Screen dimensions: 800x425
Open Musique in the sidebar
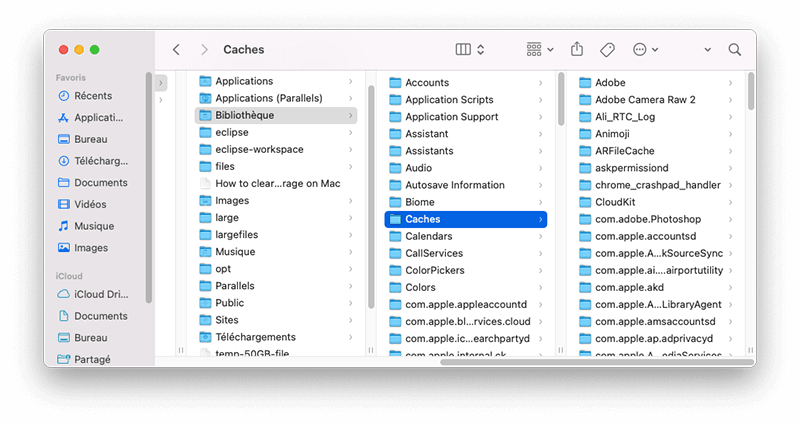[86, 226]
